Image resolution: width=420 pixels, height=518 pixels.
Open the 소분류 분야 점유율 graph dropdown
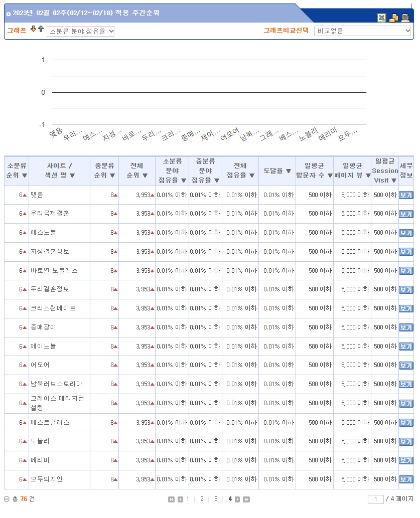(x=81, y=31)
